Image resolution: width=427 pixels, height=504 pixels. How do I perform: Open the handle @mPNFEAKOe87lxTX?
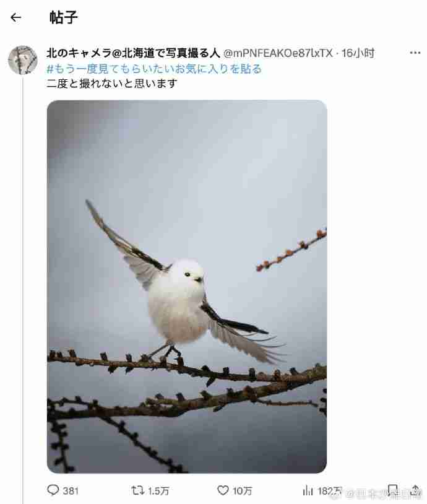point(278,53)
